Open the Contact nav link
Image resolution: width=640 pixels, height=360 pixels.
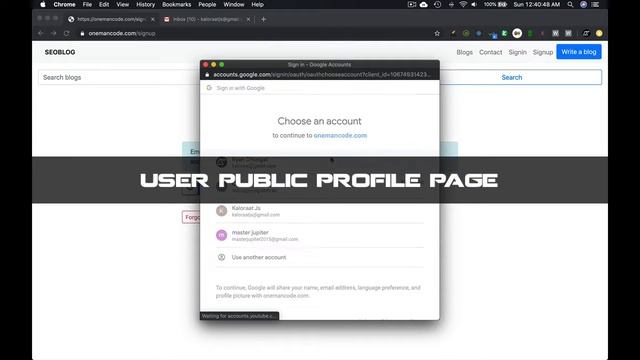click(491, 52)
